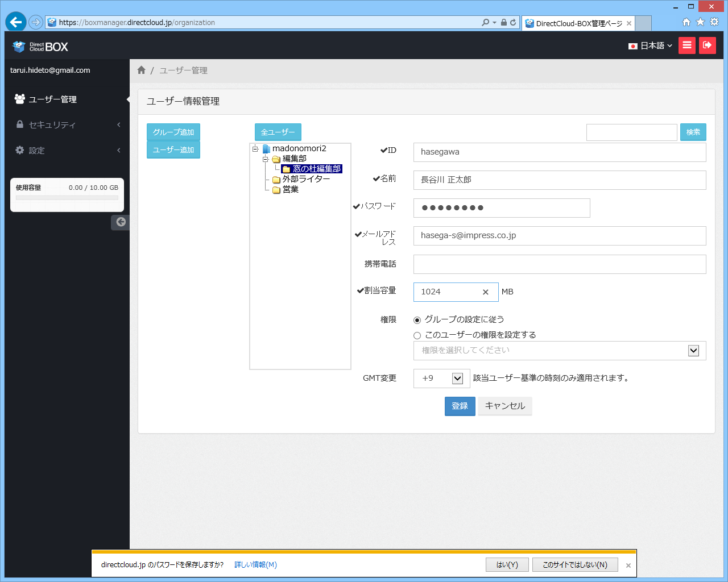Collapse the sidebar with the arrow button
This screenshot has width=728, height=582.
click(x=120, y=222)
